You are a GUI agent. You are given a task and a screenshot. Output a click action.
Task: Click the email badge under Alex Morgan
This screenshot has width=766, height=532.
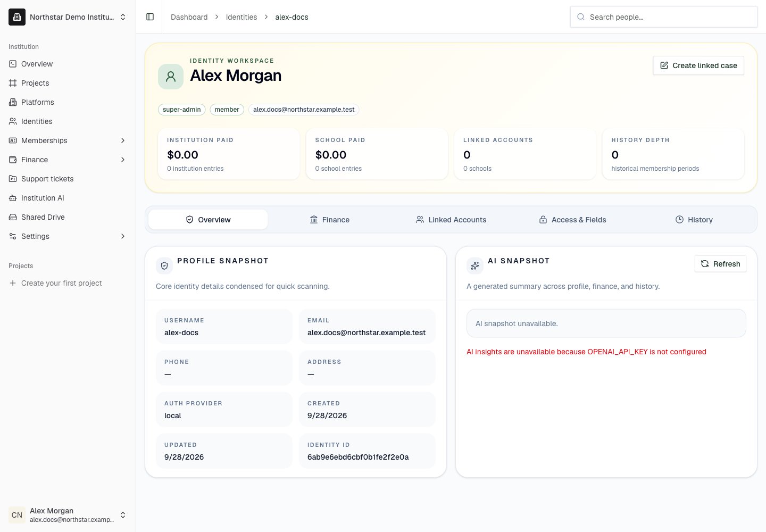point(304,110)
